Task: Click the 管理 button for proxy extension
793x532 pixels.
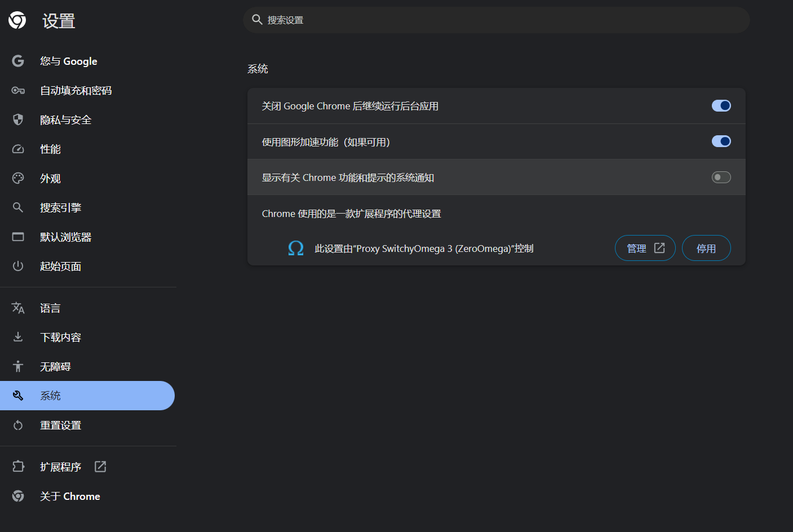Action: [x=645, y=248]
